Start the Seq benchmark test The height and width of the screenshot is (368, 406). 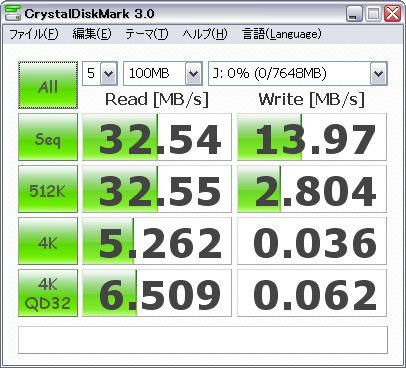click(x=48, y=137)
